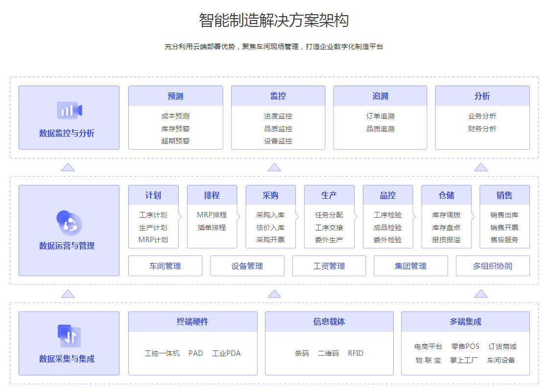
Task: Click the right upward triangle above 多端集成
Action: (481, 294)
